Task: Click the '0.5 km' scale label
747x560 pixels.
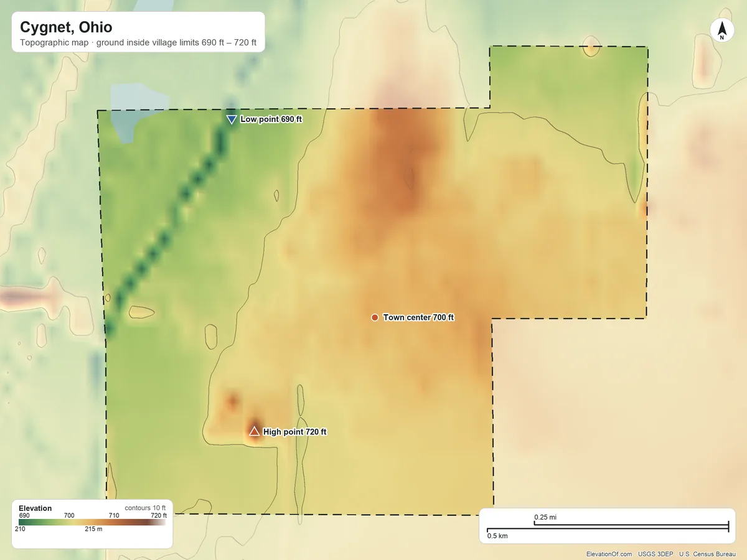Action: click(x=497, y=536)
